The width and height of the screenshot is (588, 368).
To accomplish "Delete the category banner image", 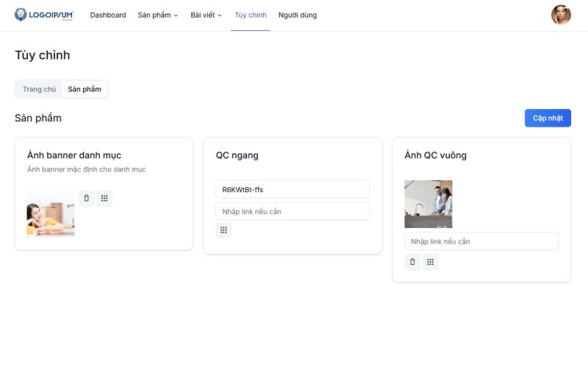I will pyautogui.click(x=86, y=198).
